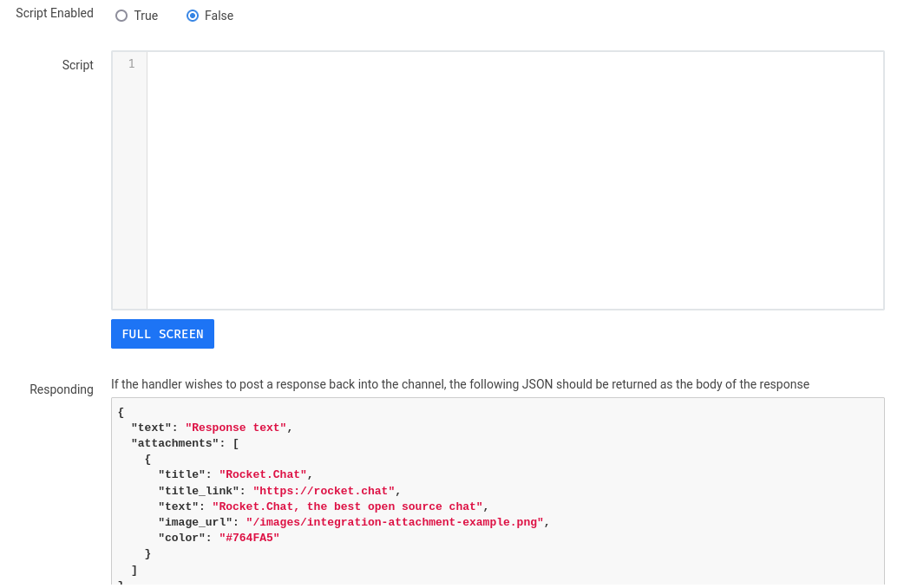Viewport: 917px width, 588px height.
Task: Select the False radio for Script Enabled
Action: coord(193,16)
